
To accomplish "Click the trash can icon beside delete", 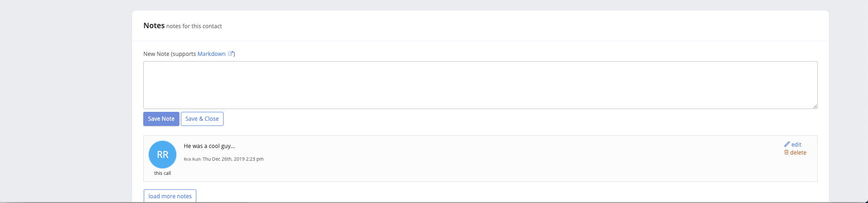I will tap(786, 152).
